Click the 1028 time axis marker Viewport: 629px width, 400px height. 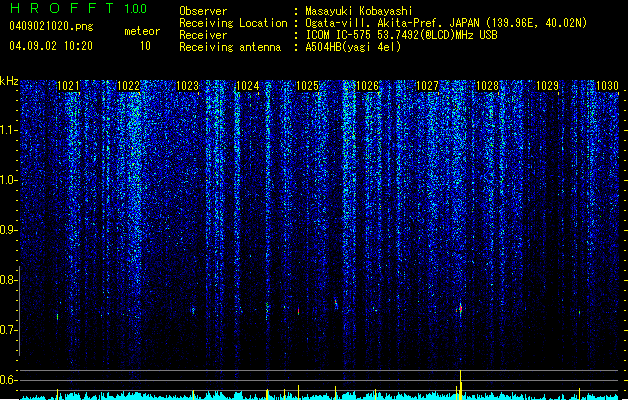(487, 86)
